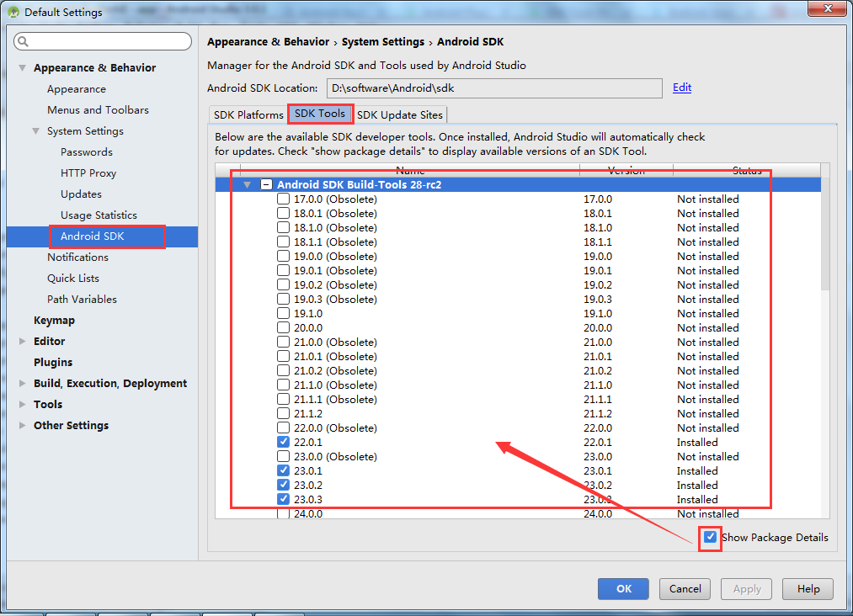Toggle Show Package Details checkbox
The height and width of the screenshot is (616, 853).
[710, 537]
